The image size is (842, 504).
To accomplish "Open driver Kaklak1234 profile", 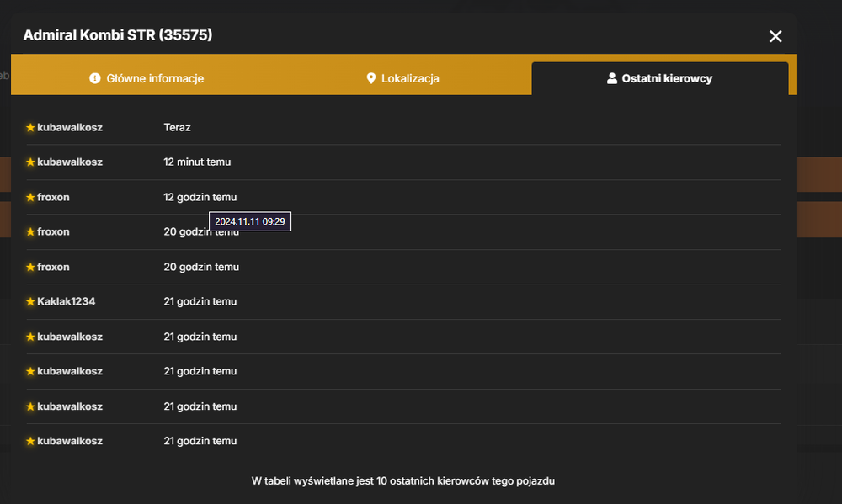I will (x=66, y=301).
